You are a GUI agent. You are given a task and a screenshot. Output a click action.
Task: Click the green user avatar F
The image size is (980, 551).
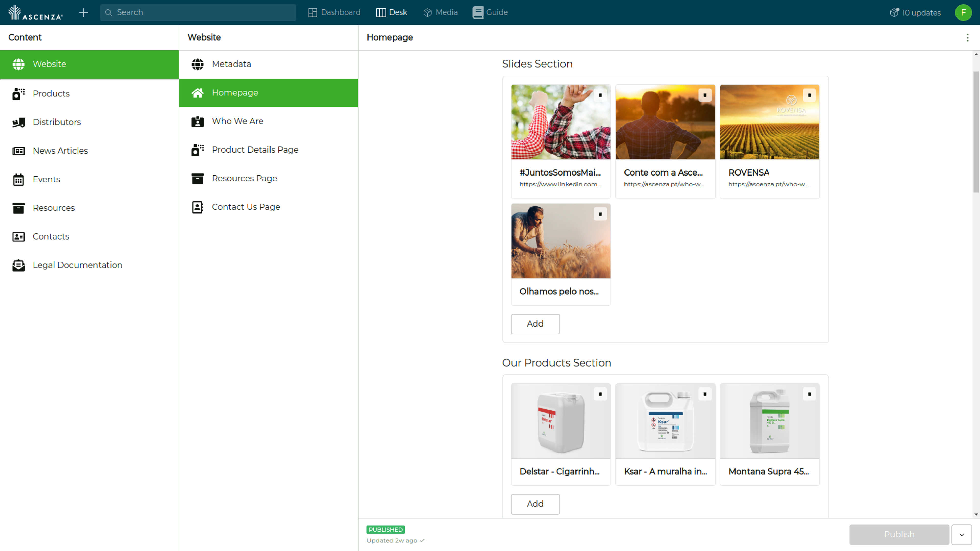pyautogui.click(x=963, y=12)
